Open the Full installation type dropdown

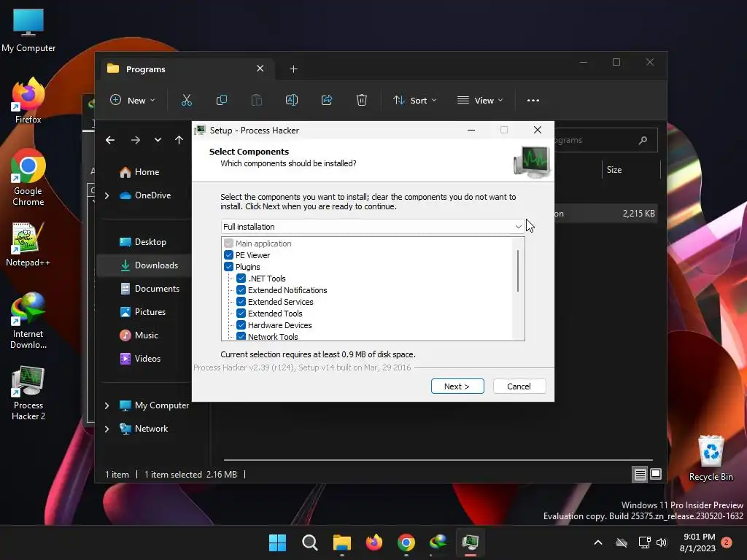pos(373,227)
